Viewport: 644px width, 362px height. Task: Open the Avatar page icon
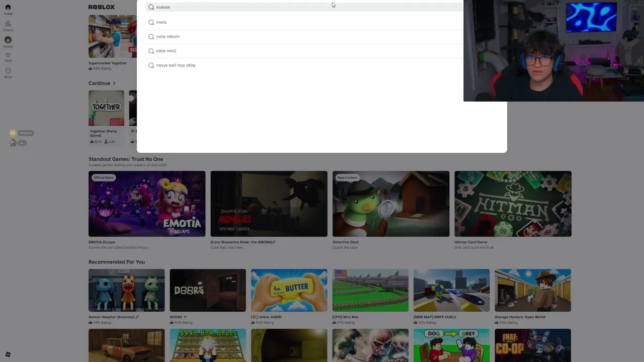click(8, 42)
